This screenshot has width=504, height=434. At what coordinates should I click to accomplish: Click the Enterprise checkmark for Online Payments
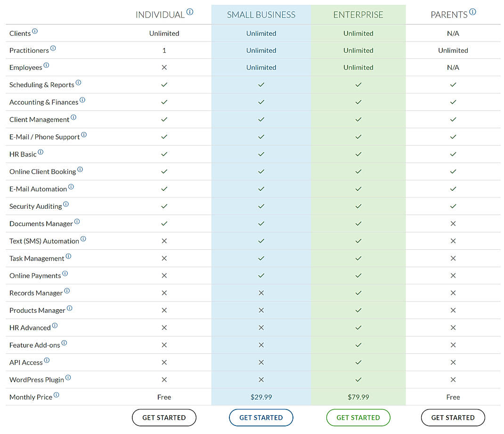click(x=358, y=276)
